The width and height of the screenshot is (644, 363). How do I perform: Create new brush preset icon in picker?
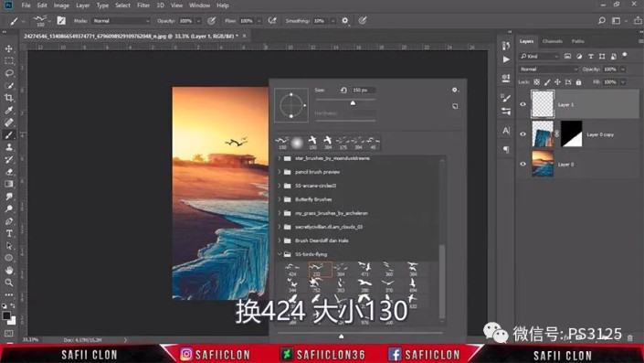[455, 106]
